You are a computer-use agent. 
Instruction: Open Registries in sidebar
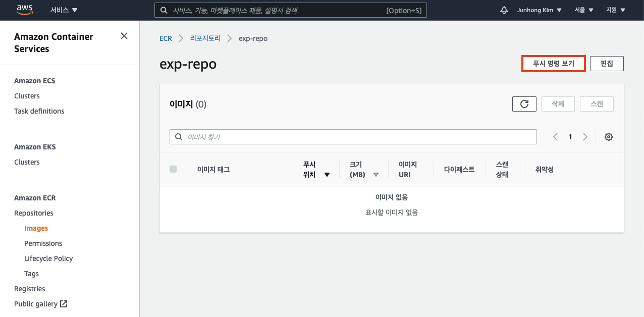coord(30,289)
